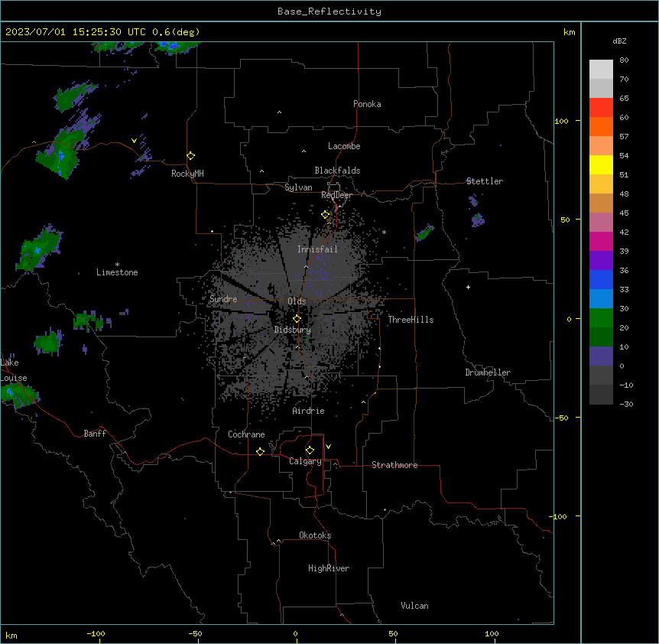Click the white 70-80 dBZ legend swatch
The height and width of the screenshot is (644, 659).
601,70
